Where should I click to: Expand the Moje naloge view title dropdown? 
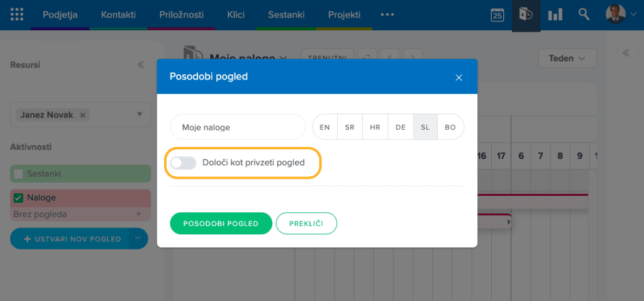coord(282,58)
